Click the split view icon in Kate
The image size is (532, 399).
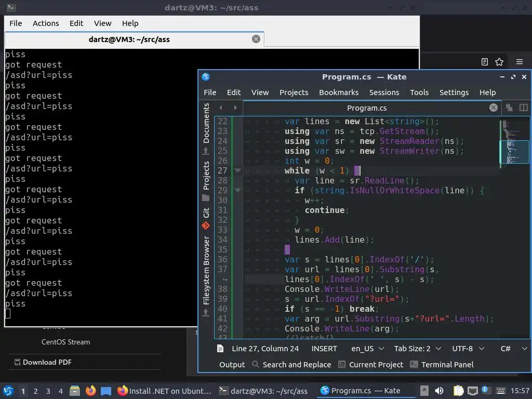click(x=524, y=108)
